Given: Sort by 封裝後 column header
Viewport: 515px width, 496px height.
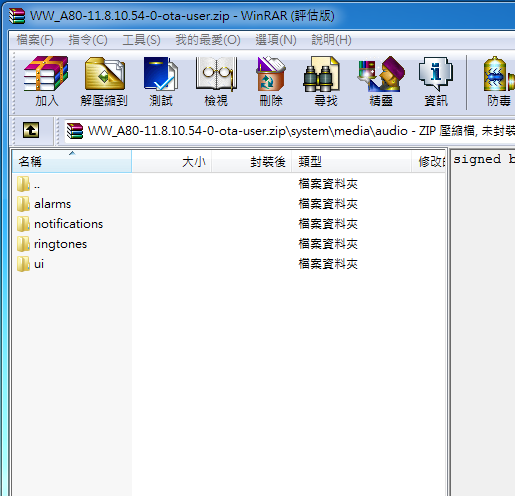Looking at the screenshot, I should pos(252,162).
